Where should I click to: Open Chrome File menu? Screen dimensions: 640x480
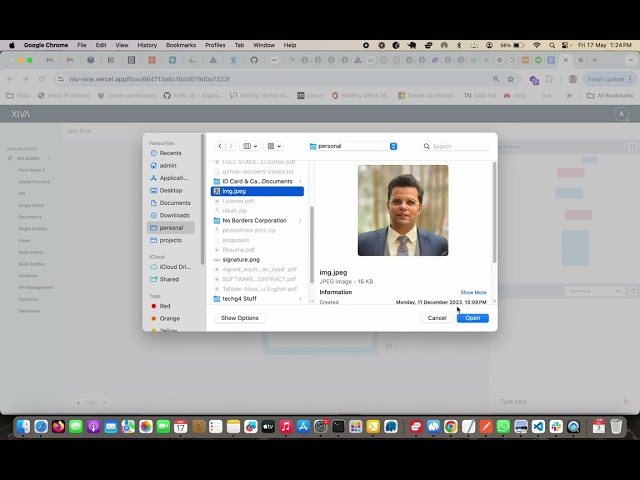[x=82, y=45]
